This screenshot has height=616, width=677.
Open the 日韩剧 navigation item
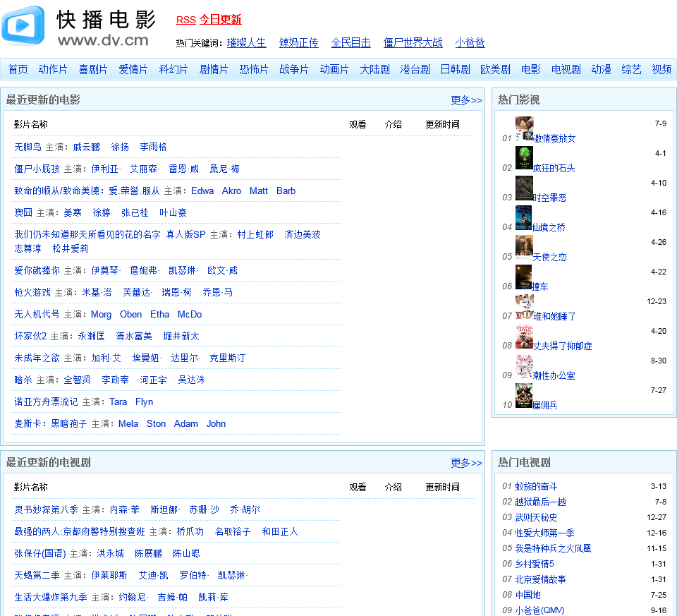455,70
